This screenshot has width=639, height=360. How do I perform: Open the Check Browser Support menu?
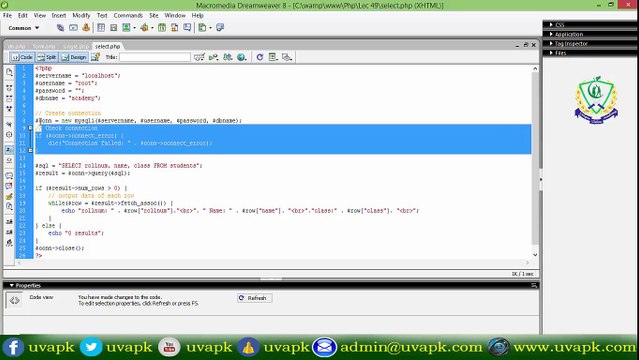tap(199, 57)
